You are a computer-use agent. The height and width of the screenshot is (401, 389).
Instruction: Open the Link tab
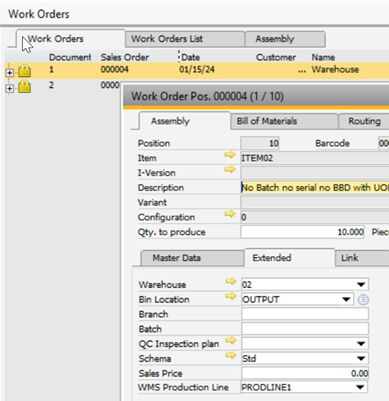pos(362,258)
